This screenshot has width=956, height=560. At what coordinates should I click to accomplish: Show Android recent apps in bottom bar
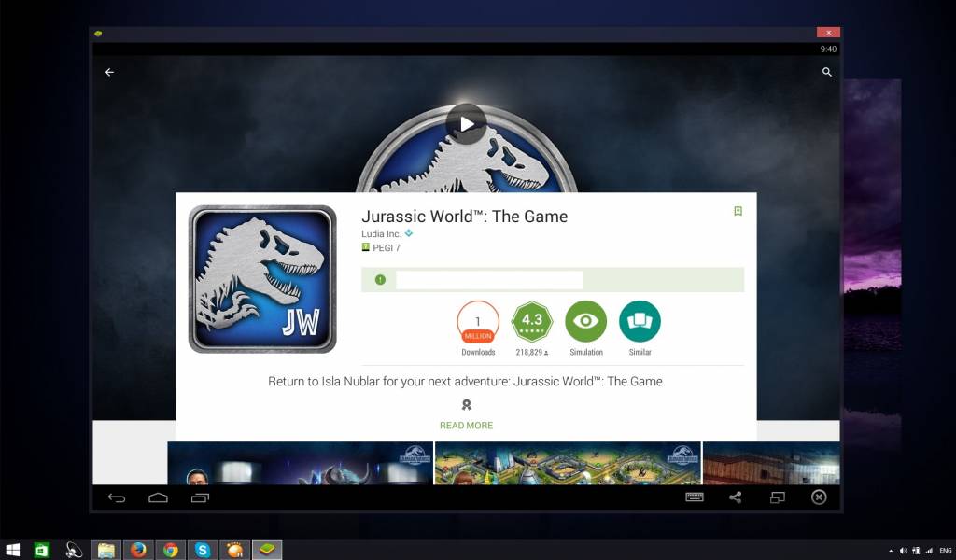pos(200,497)
